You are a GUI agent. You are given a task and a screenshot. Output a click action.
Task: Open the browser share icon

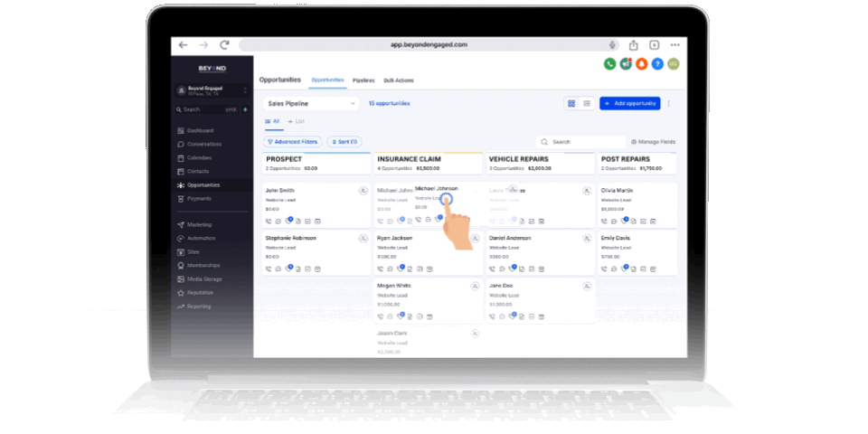pyautogui.click(x=633, y=45)
